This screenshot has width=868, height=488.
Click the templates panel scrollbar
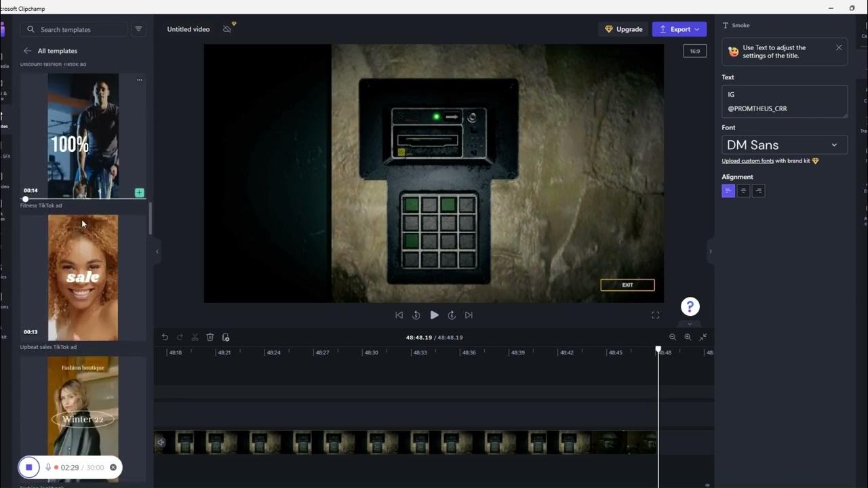pos(150,218)
